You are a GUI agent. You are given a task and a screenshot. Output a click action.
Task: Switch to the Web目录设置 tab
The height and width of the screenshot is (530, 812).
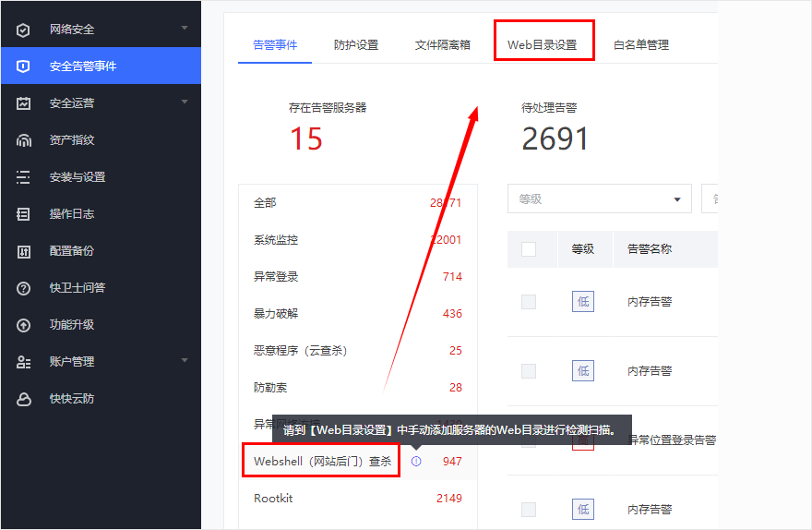543,45
